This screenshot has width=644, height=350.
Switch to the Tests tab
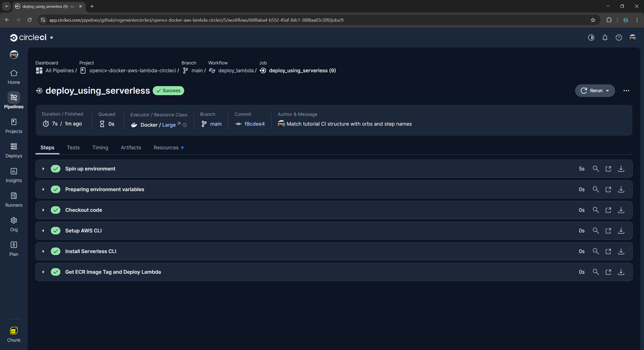click(x=73, y=148)
